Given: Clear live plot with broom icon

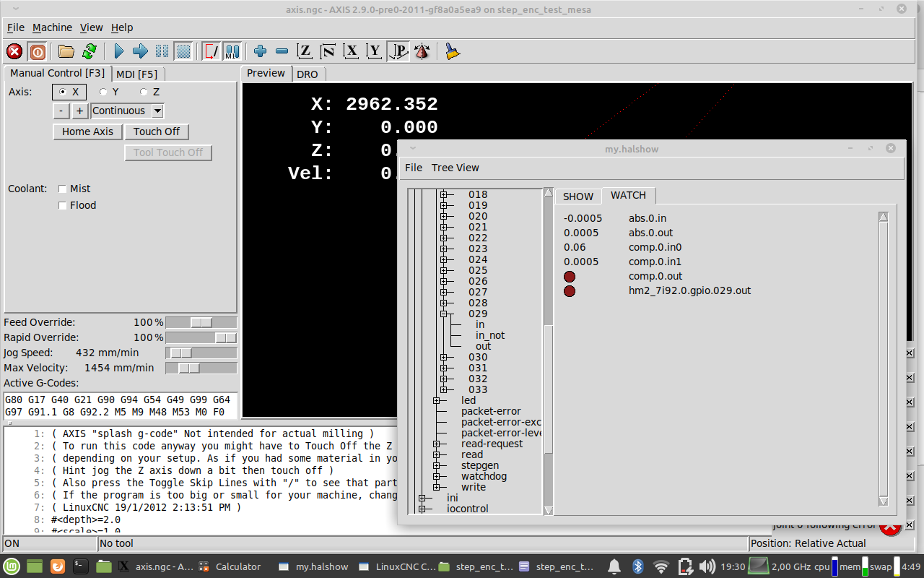Looking at the screenshot, I should click(x=453, y=51).
